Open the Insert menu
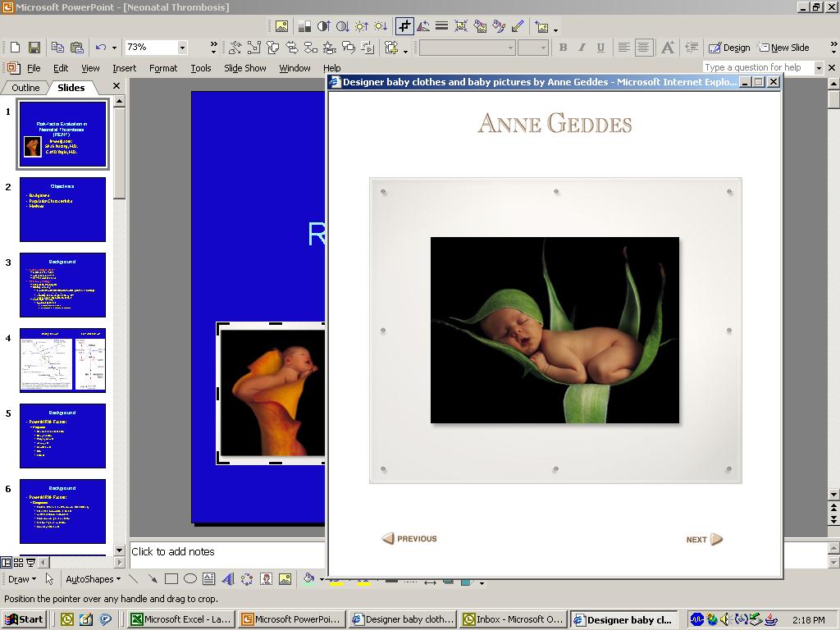This screenshot has width=840, height=630. [125, 68]
